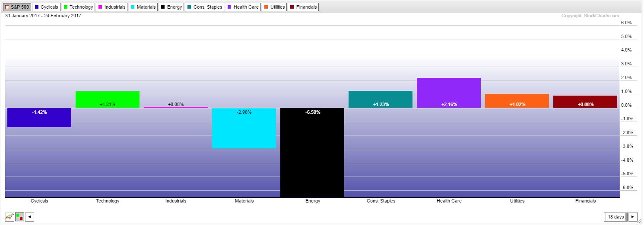Click the cyan Materials bar
Screen dimensions: 644x225
(x=244, y=130)
